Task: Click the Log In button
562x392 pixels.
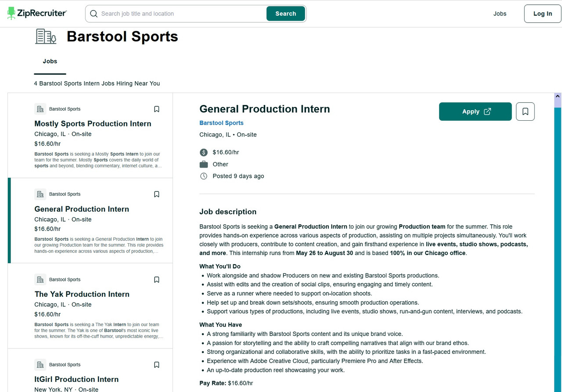Action: coord(543,14)
